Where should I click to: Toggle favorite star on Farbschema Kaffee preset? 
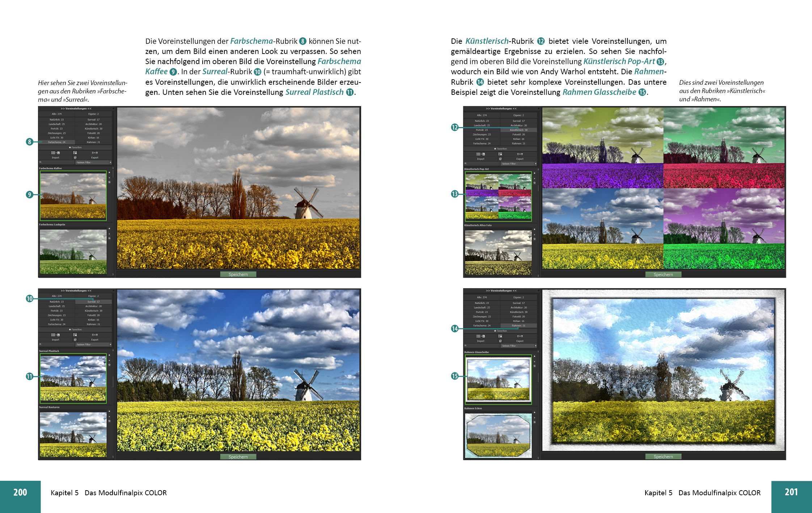(109, 172)
